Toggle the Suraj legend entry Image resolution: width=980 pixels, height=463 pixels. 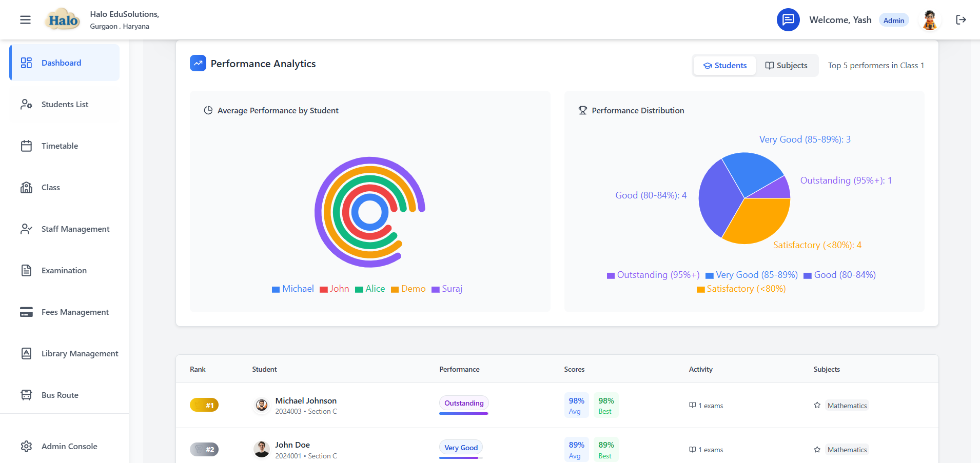click(x=447, y=289)
